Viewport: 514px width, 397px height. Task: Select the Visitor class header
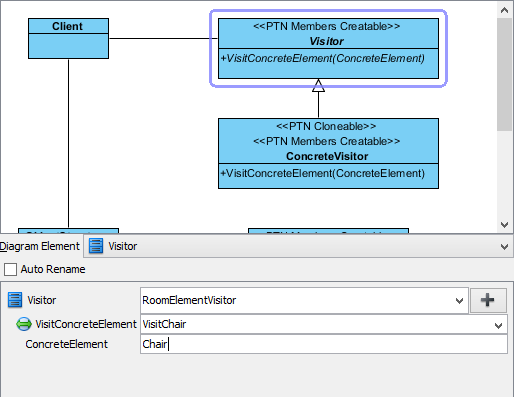point(328,33)
